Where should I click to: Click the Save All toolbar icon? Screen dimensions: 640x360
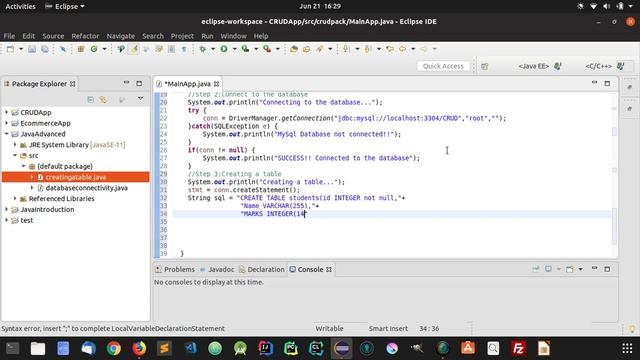44,49
